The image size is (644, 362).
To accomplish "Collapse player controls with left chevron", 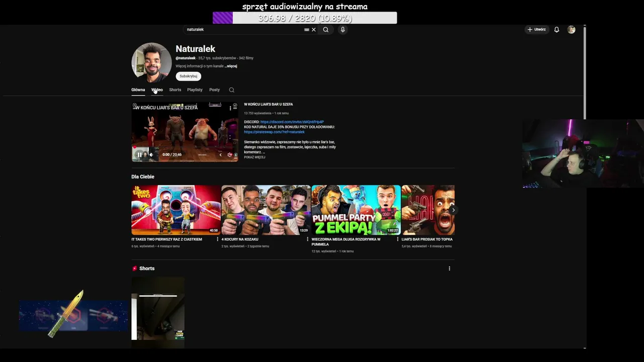I will click(220, 154).
